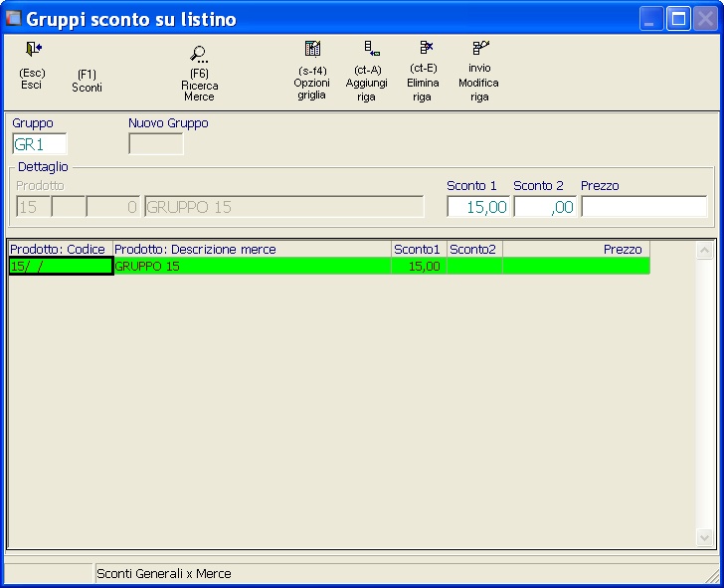Viewport: 724px width, 588px height.
Task: Click the product description field GRUPPO 15
Action: tap(284, 207)
